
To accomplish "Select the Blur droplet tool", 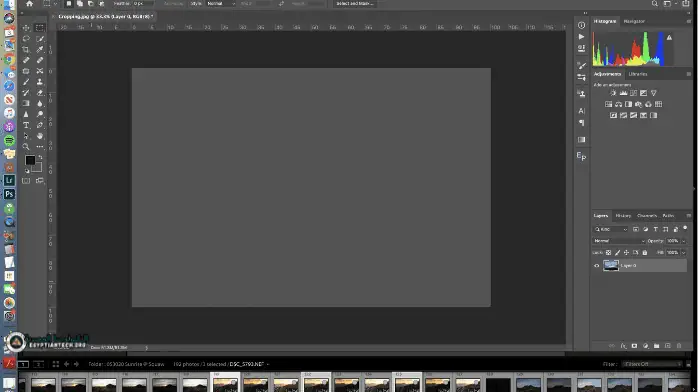I will (x=40, y=103).
